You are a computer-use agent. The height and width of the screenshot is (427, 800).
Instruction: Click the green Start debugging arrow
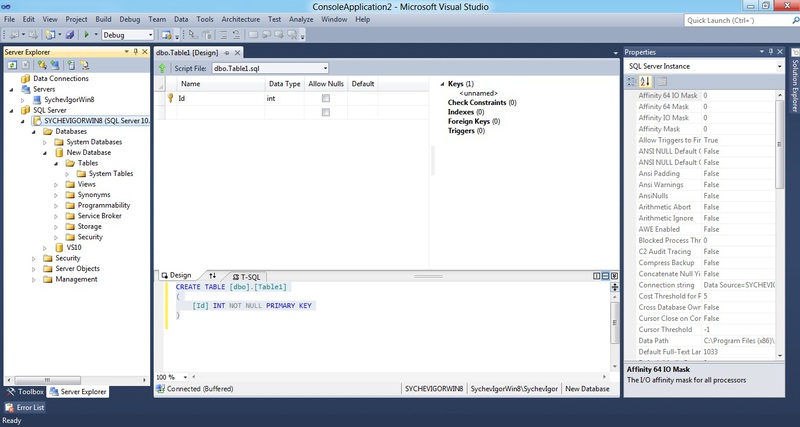tap(87, 35)
